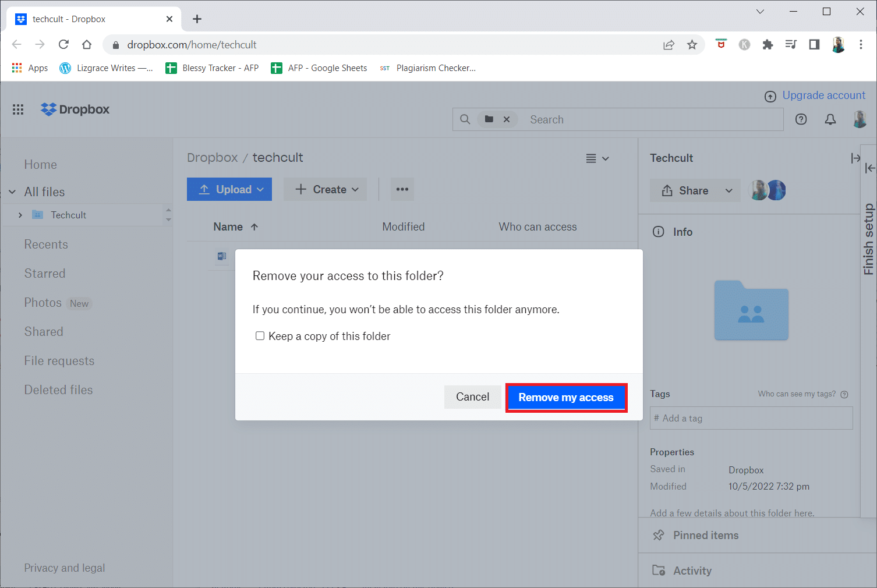The image size is (877, 588).
Task: Open Apps bookmarks shortcut
Action: tap(30, 68)
